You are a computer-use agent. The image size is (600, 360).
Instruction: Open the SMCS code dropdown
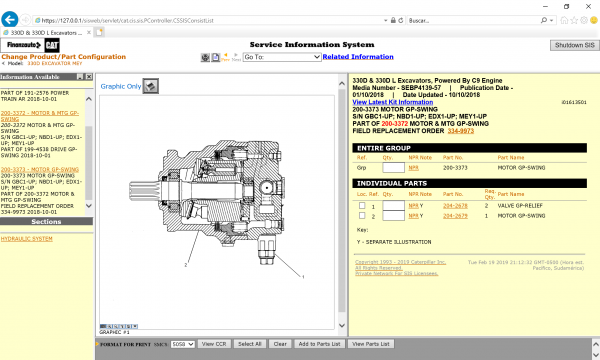(x=183, y=344)
